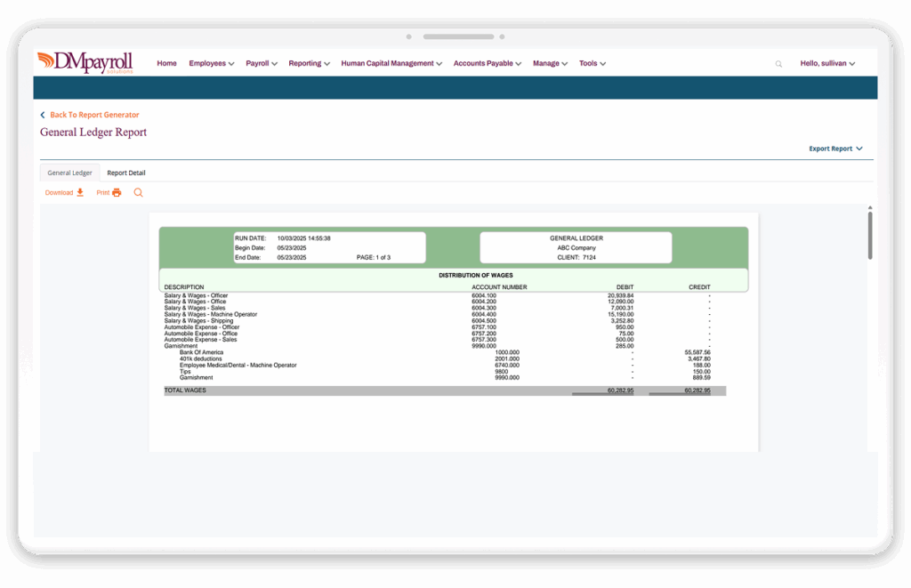Viewport: 911px width, 588px height.
Task: Expand the Reporting dropdown
Action: (x=309, y=63)
